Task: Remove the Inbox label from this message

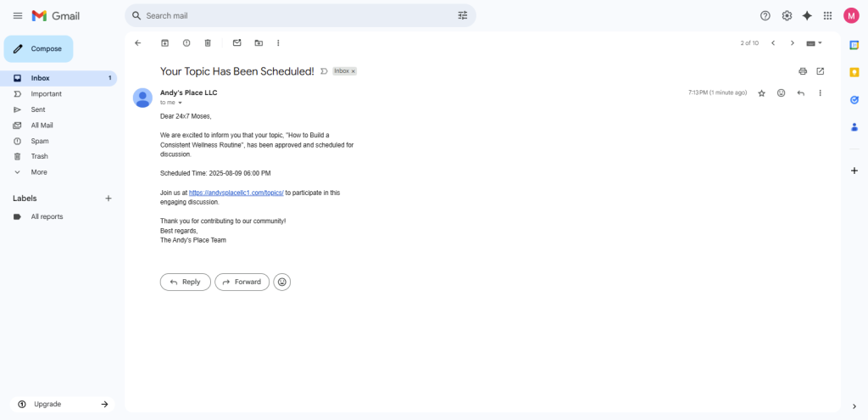Action: click(353, 71)
